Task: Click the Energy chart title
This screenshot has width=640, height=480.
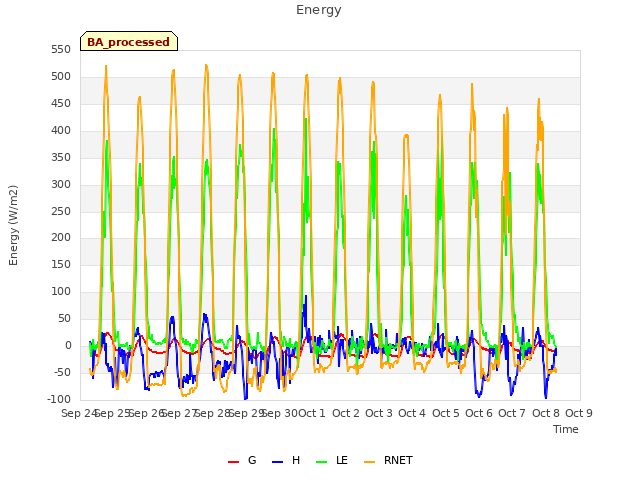Action: (x=319, y=10)
